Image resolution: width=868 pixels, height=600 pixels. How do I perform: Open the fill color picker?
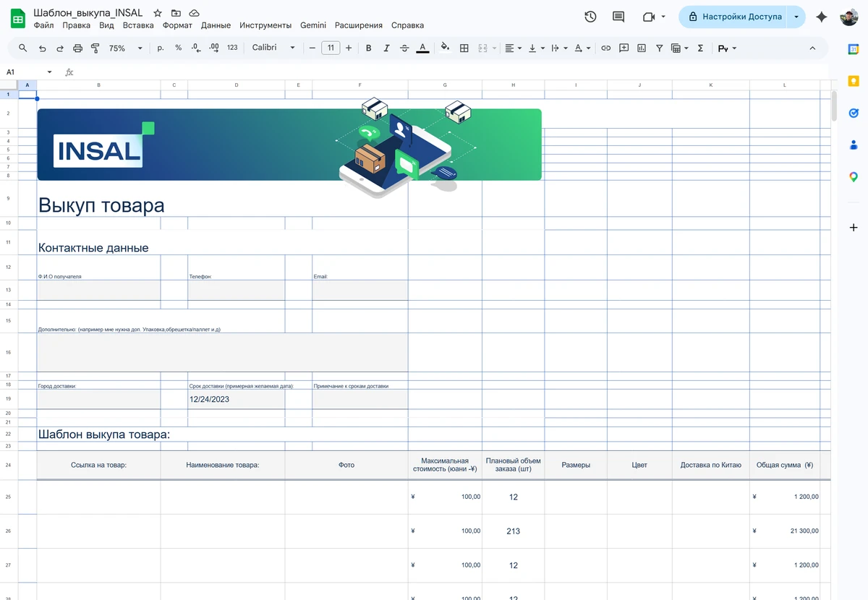tap(445, 48)
